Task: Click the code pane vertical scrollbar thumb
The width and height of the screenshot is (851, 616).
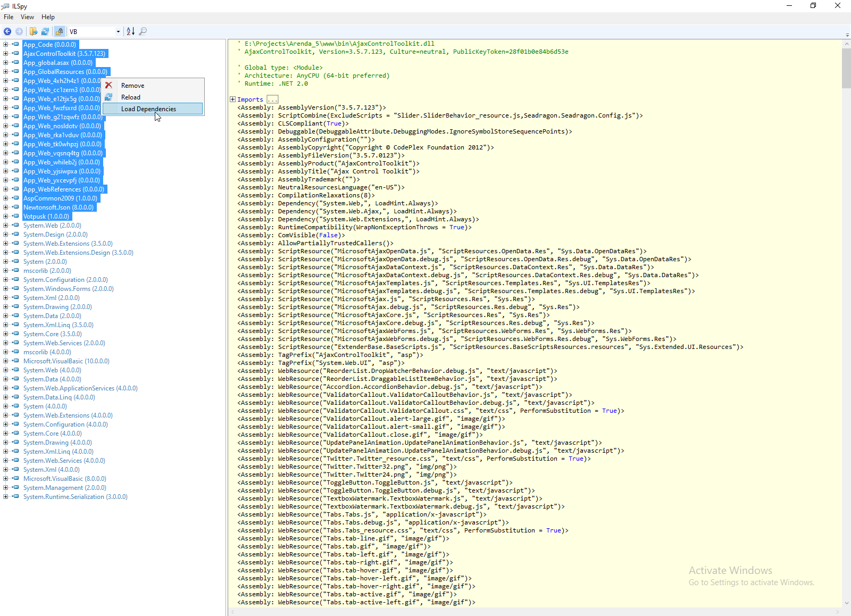Action: 846,68
